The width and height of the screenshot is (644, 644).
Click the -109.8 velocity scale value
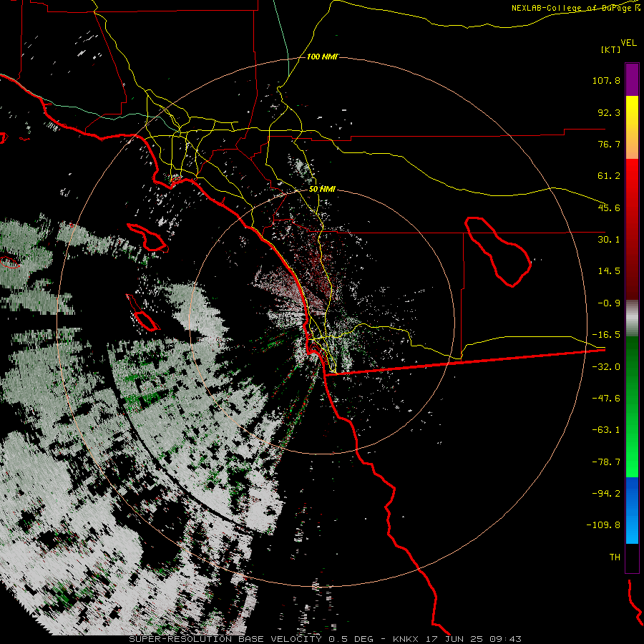click(x=603, y=525)
